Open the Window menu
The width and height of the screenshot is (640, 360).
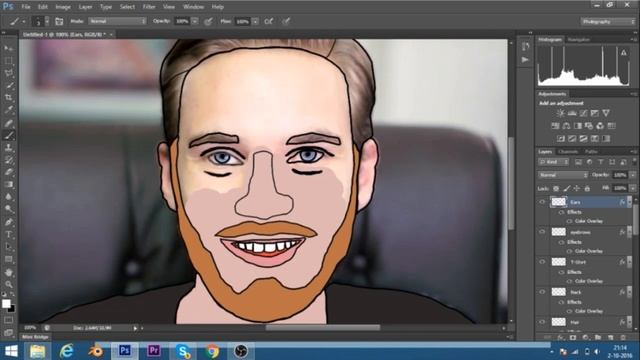click(x=193, y=7)
